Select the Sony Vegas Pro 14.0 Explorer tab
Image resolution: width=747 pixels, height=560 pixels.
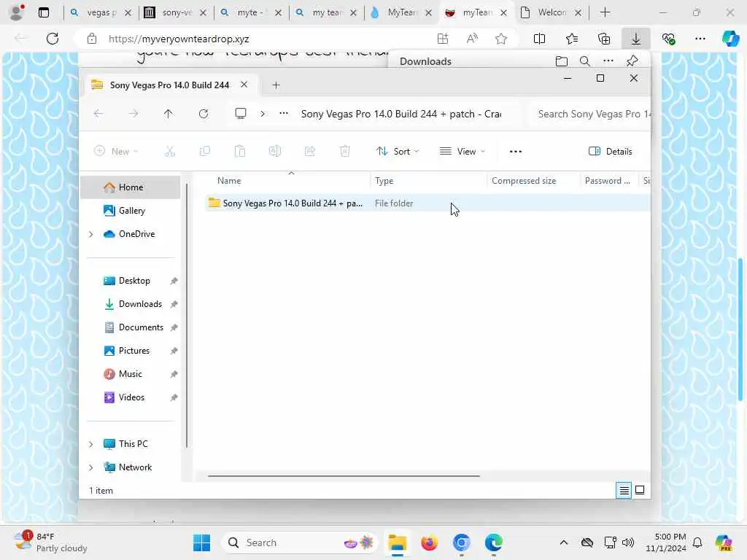pos(169,85)
